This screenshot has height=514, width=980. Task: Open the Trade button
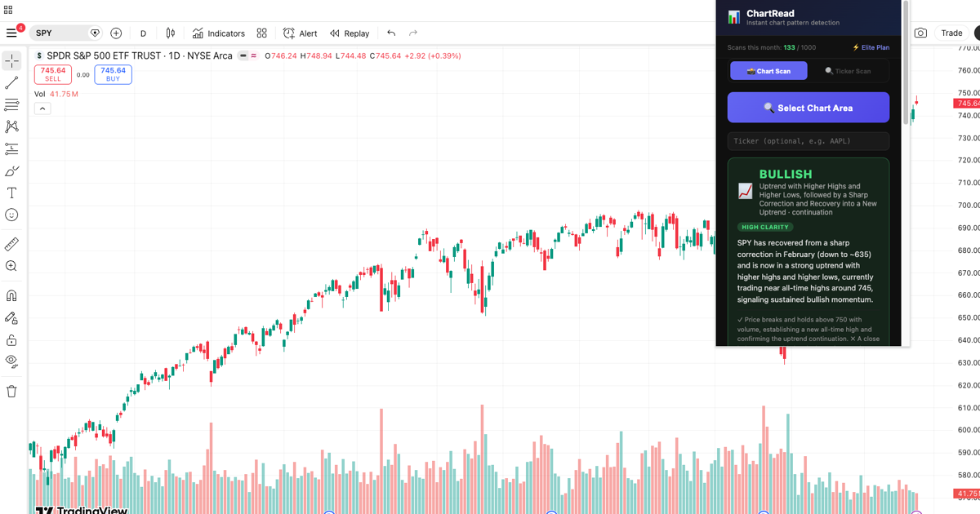pos(951,33)
